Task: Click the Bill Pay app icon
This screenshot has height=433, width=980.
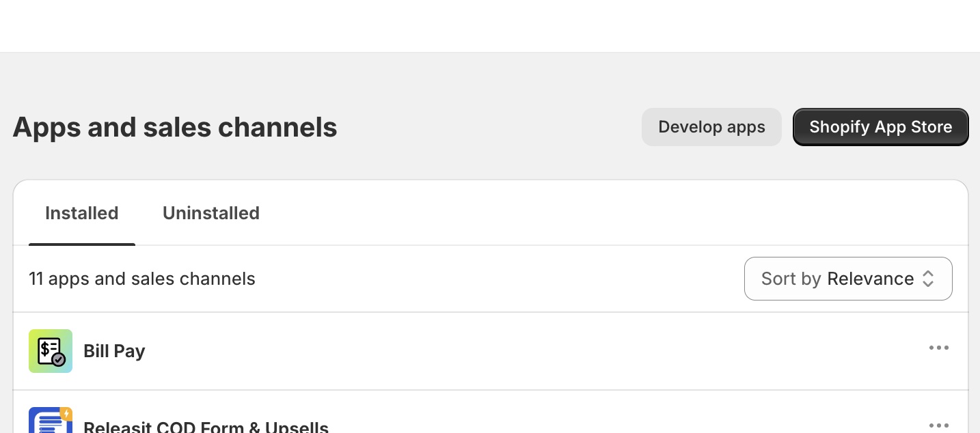Action: (51, 351)
